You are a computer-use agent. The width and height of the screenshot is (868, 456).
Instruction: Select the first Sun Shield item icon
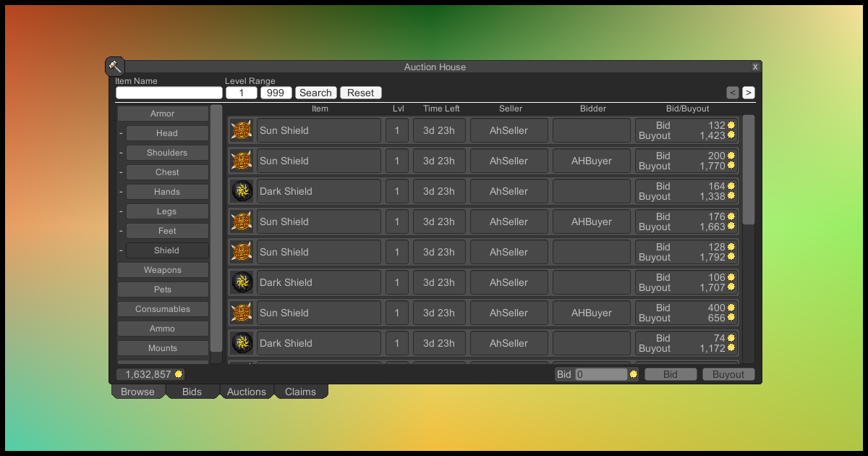(242, 130)
